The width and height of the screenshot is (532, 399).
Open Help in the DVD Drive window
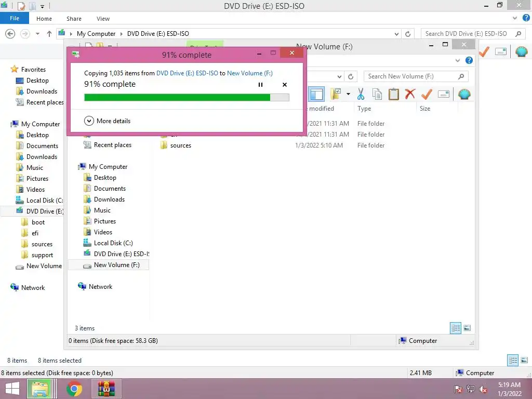[x=526, y=18]
